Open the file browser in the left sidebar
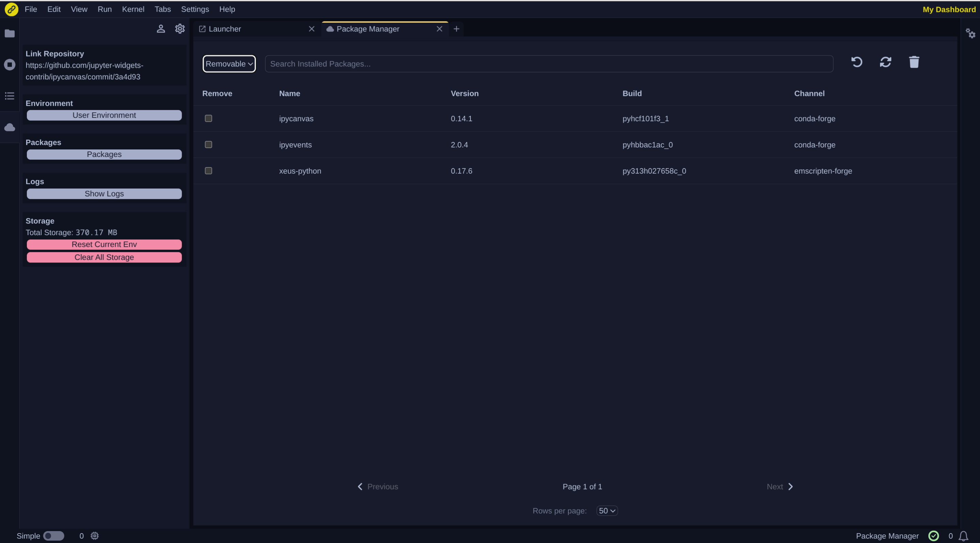 (x=10, y=33)
